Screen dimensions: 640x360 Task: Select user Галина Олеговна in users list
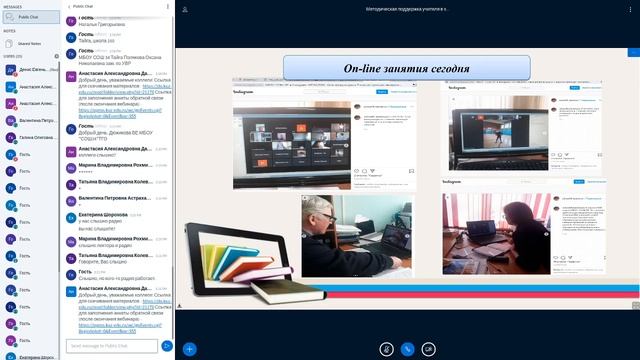31,138
